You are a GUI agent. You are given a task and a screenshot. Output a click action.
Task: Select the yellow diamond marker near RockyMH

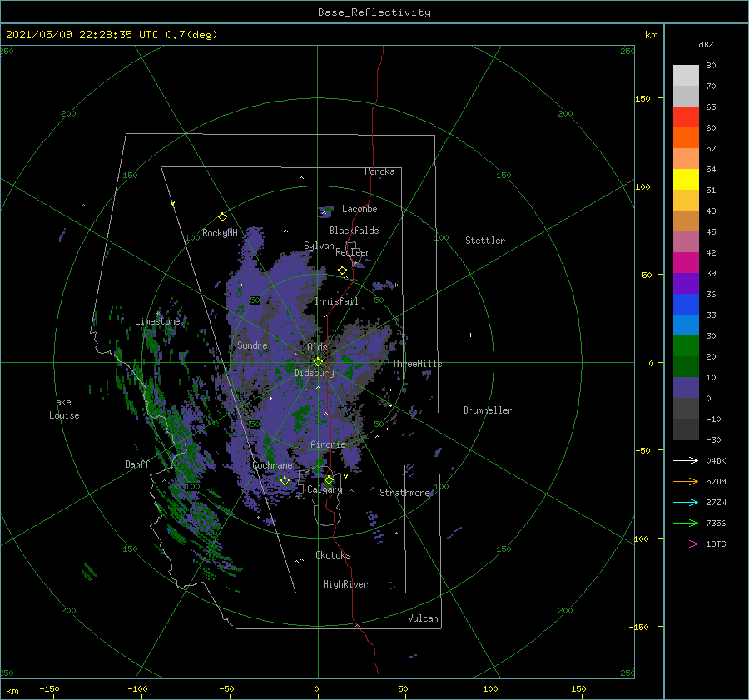pos(222,217)
